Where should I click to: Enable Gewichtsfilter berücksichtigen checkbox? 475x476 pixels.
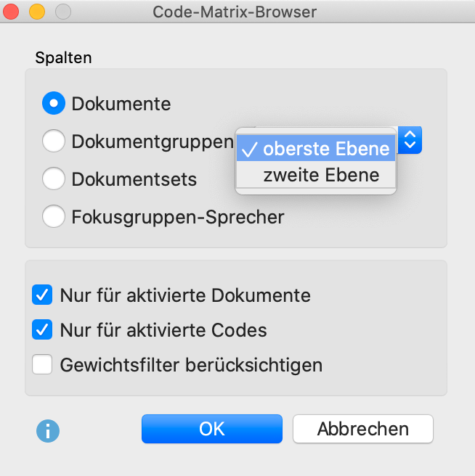[x=43, y=364]
